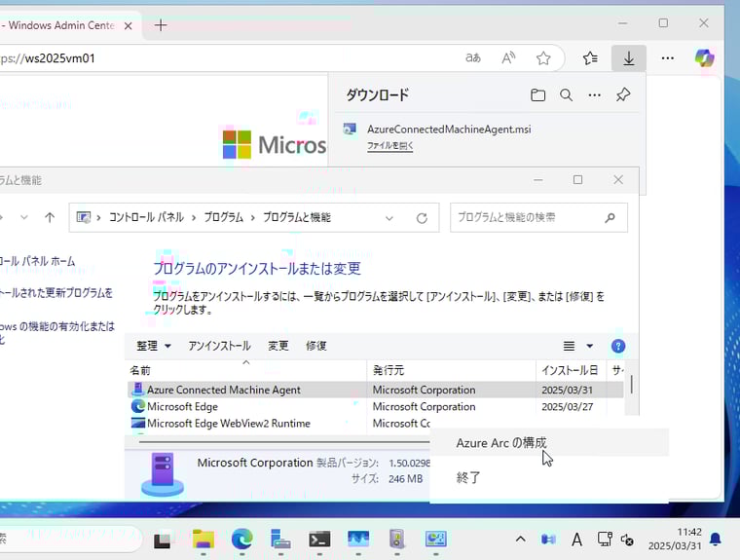Open the view options dropdown arrow

(590, 346)
